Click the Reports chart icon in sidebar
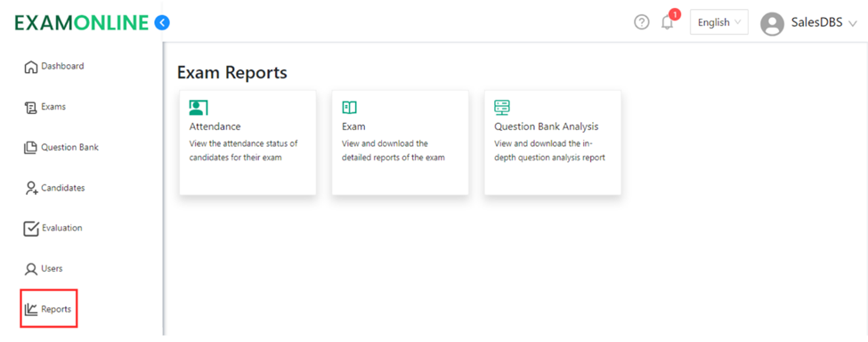The image size is (868, 342). pyautogui.click(x=31, y=309)
